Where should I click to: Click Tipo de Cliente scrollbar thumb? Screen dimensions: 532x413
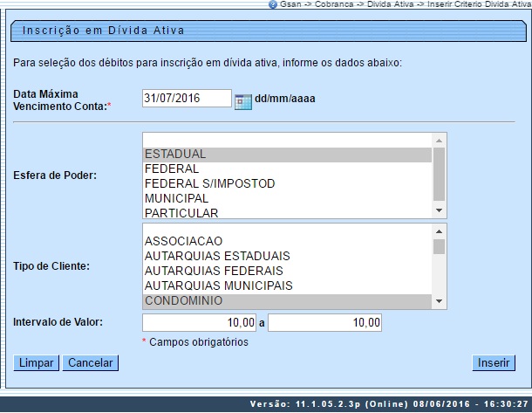click(x=439, y=246)
